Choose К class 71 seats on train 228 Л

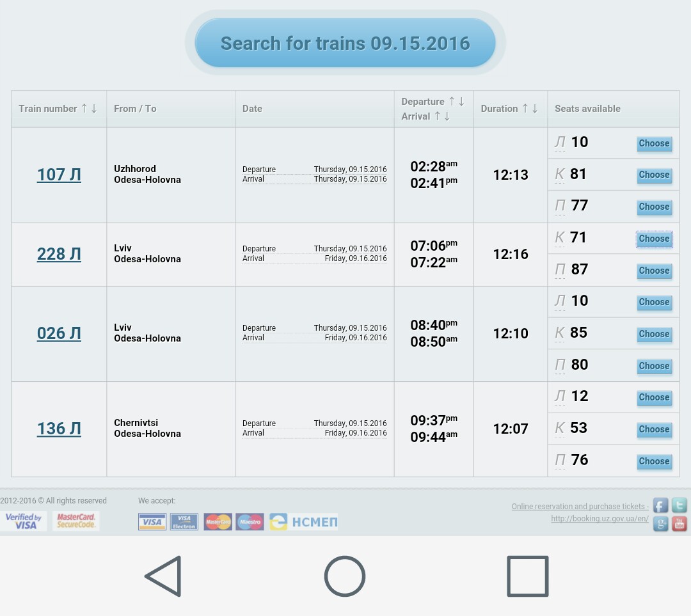tap(654, 239)
